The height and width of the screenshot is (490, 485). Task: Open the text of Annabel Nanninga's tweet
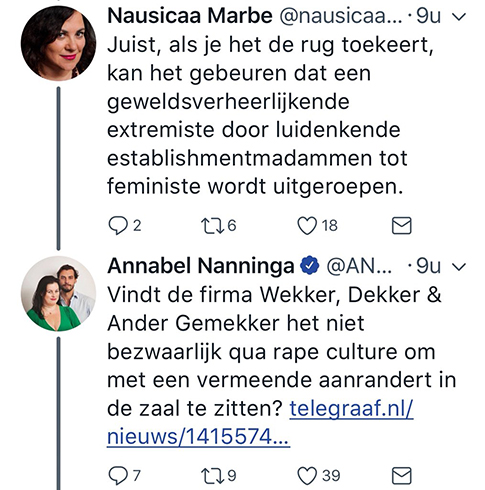pyautogui.click(x=282, y=366)
